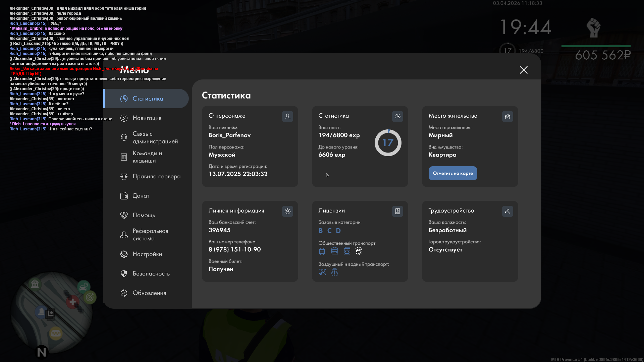Click the boat license icon

click(x=334, y=272)
